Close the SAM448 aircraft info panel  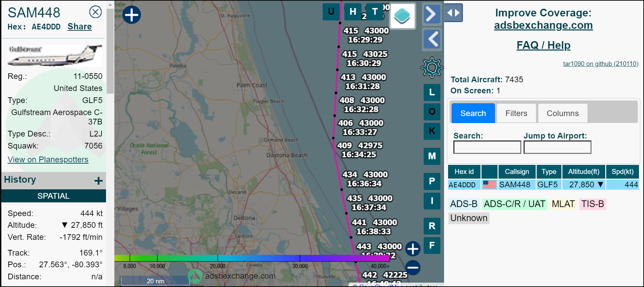click(x=95, y=12)
